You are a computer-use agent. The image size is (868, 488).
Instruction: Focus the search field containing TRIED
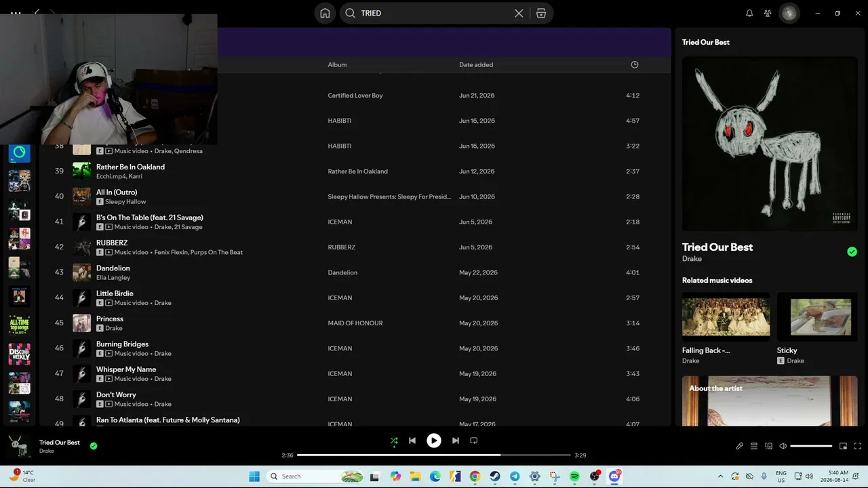pyautogui.click(x=434, y=13)
